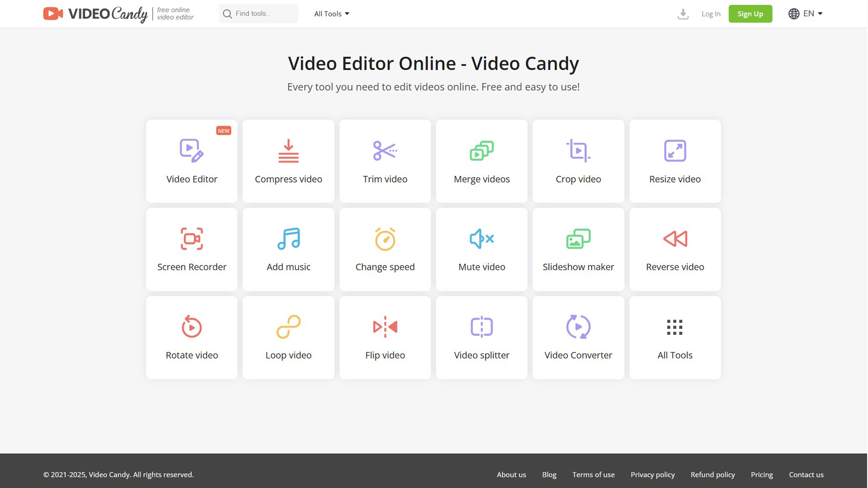This screenshot has height=488, width=868.
Task: Click the Flip video mirror icon
Action: click(x=385, y=327)
